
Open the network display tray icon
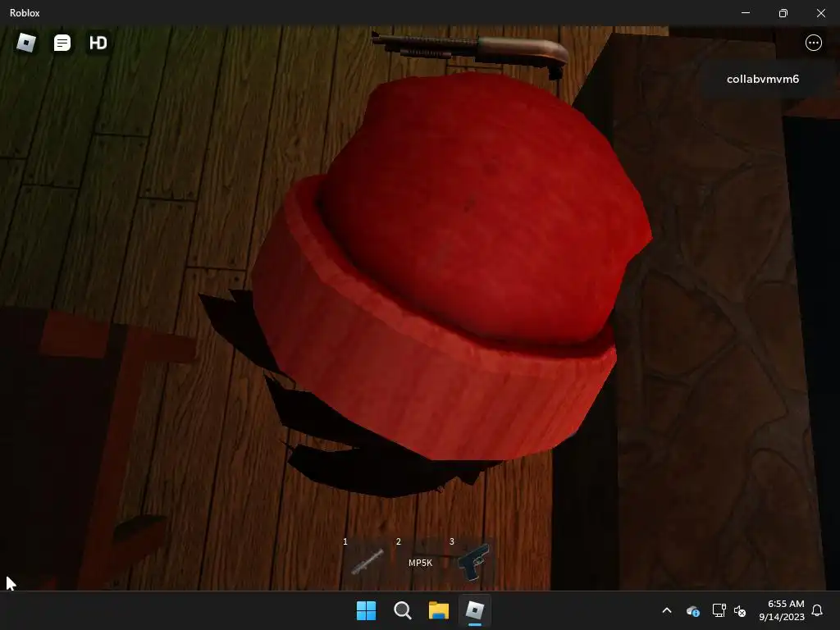point(719,610)
